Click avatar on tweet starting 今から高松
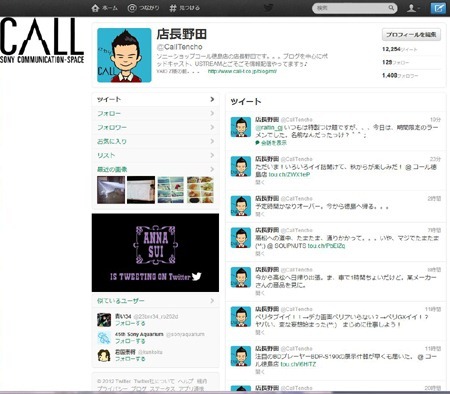 click(x=241, y=277)
